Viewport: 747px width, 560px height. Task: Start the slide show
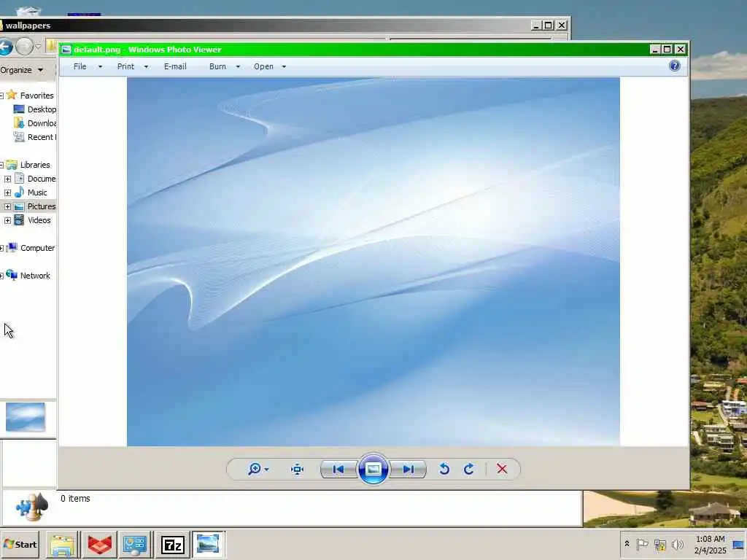click(373, 469)
